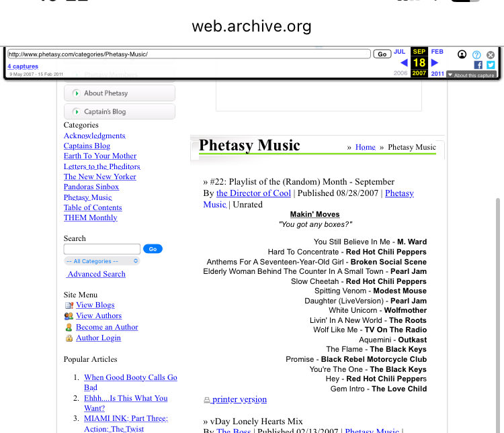Go to next capture arrow (FEB)
The width and height of the screenshot is (504, 433).
pyautogui.click(x=435, y=62)
